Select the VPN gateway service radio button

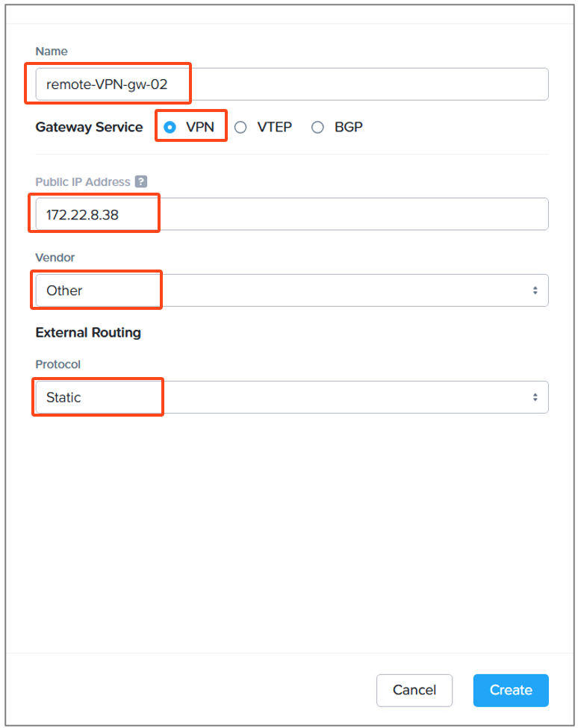click(170, 127)
